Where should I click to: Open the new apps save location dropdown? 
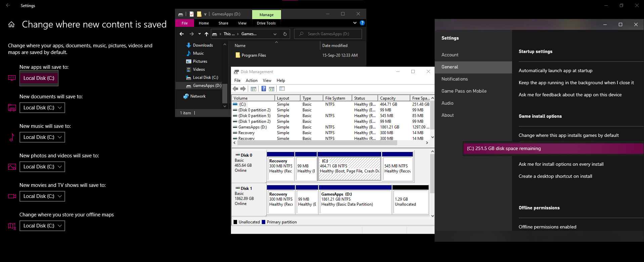tap(39, 78)
